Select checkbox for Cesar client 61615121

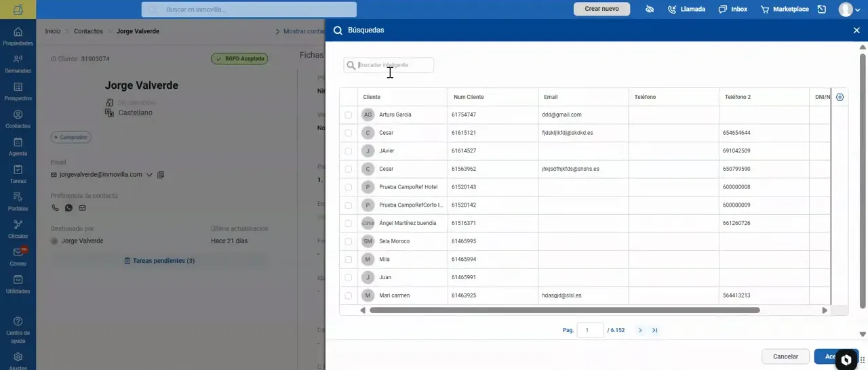349,133
